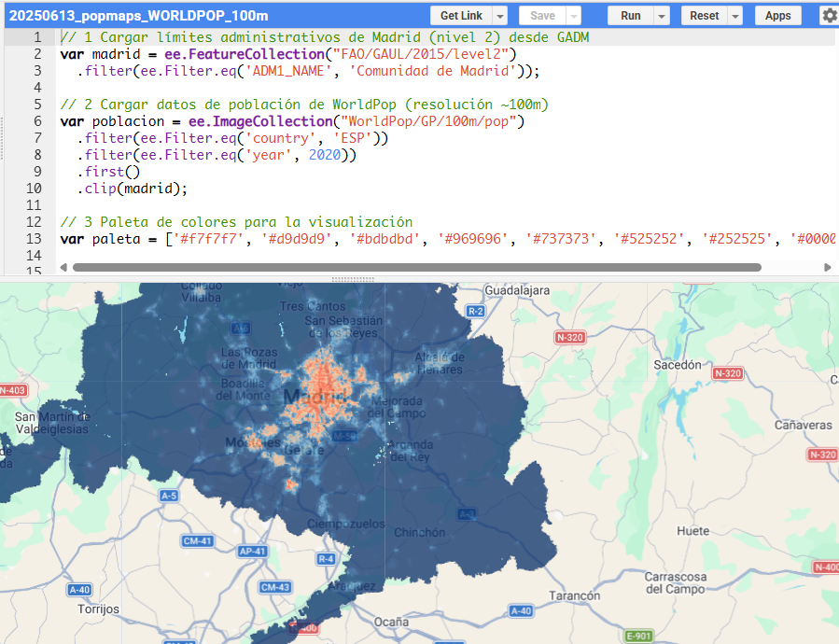Image resolution: width=839 pixels, height=644 pixels.
Task: Click the code editor's right scroll arrow
Action: (x=828, y=267)
